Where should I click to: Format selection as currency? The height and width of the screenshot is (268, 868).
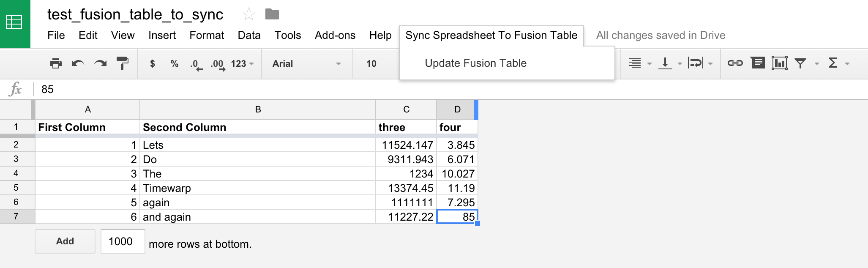pyautogui.click(x=153, y=64)
